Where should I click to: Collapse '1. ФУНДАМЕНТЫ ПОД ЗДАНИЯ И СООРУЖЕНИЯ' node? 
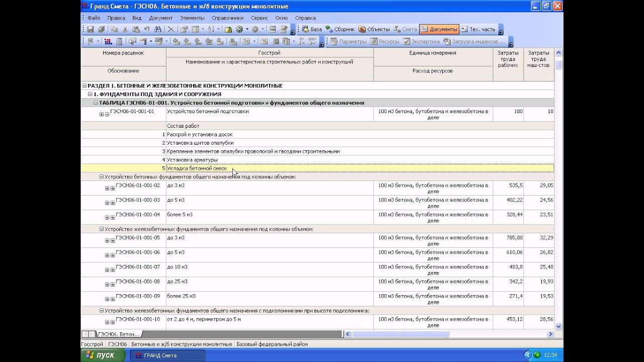[x=90, y=95]
